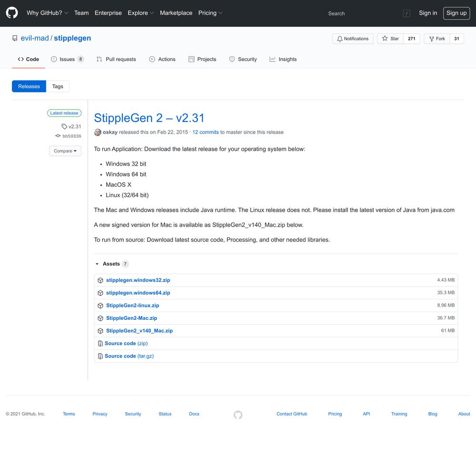The image size is (476, 476).
Task: Click the Sign up button
Action: [456, 13]
